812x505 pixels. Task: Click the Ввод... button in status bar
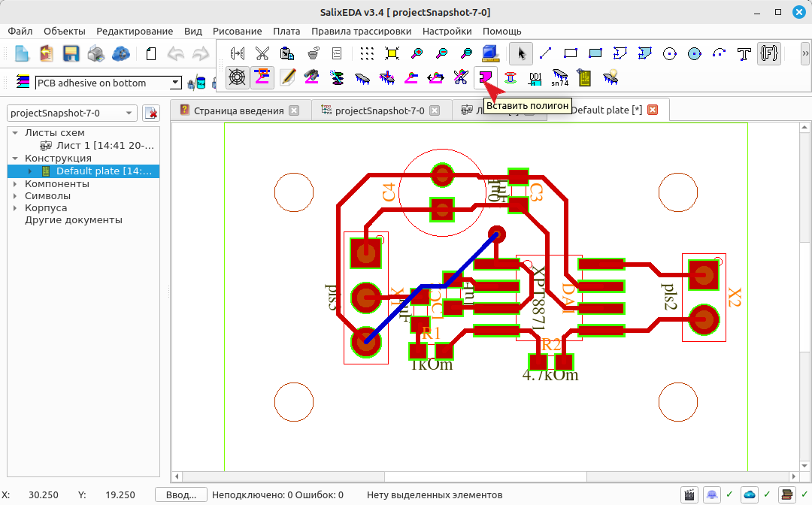(x=181, y=494)
